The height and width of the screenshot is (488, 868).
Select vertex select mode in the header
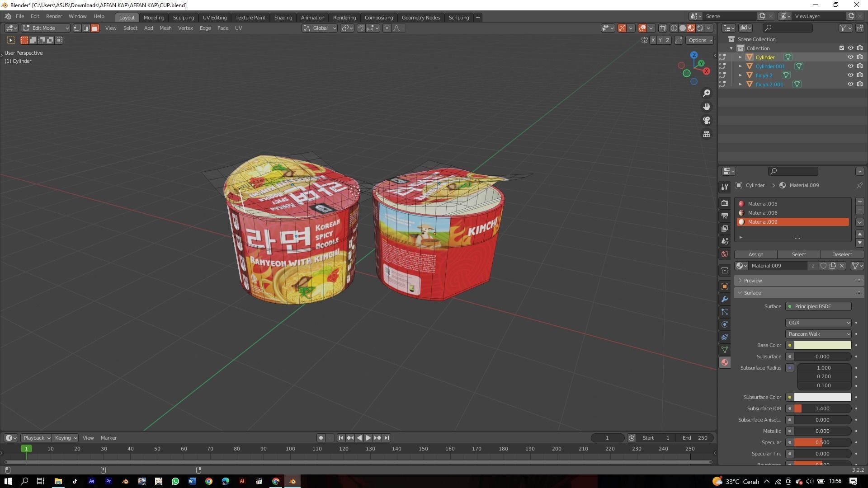pyautogui.click(x=77, y=28)
